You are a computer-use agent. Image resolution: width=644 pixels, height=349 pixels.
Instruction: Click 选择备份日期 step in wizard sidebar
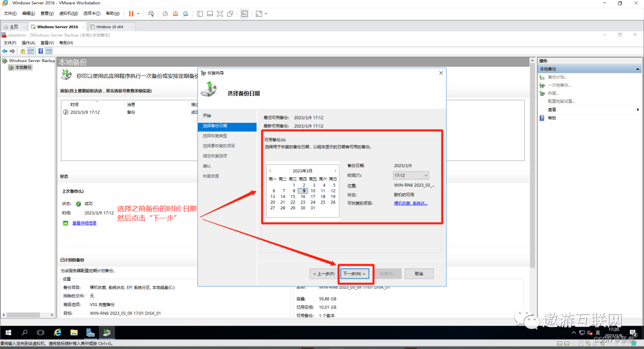(227, 126)
